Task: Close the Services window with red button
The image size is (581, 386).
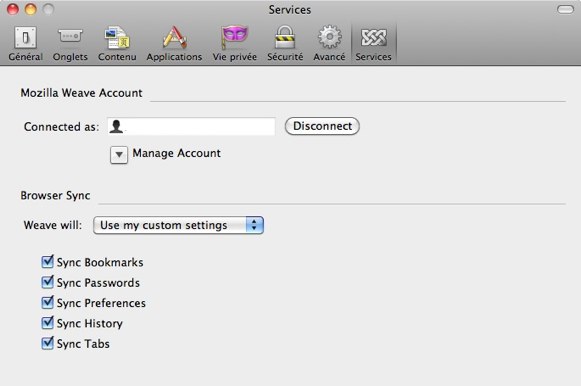Action: [13, 9]
